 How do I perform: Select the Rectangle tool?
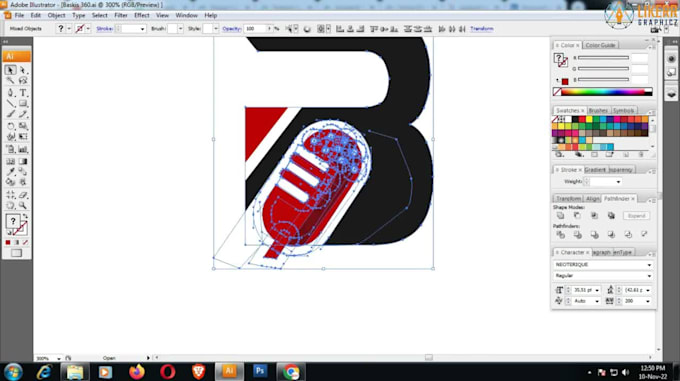coord(23,104)
